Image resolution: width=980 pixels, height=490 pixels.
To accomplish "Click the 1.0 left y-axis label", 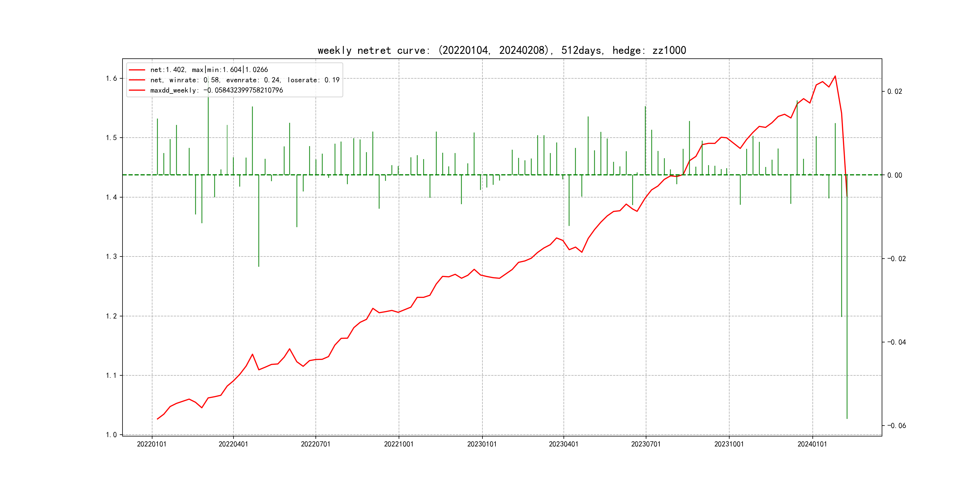I will 111,434.
